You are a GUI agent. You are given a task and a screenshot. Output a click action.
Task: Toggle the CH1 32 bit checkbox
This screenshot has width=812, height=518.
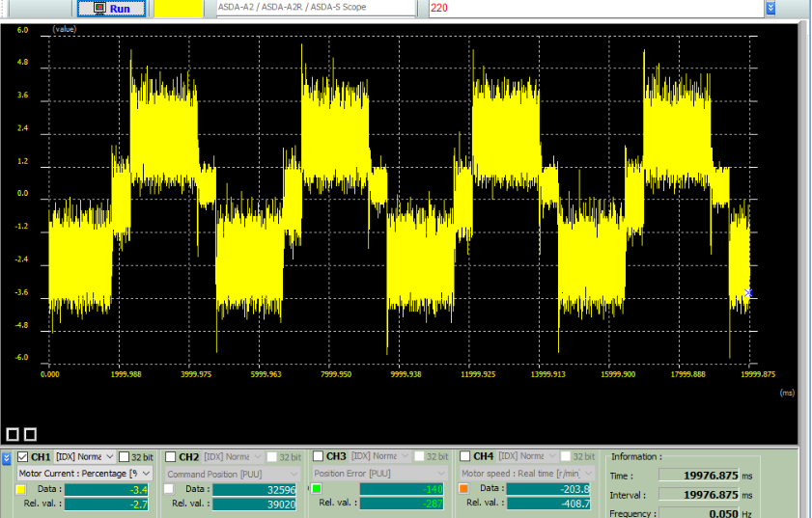click(x=124, y=456)
